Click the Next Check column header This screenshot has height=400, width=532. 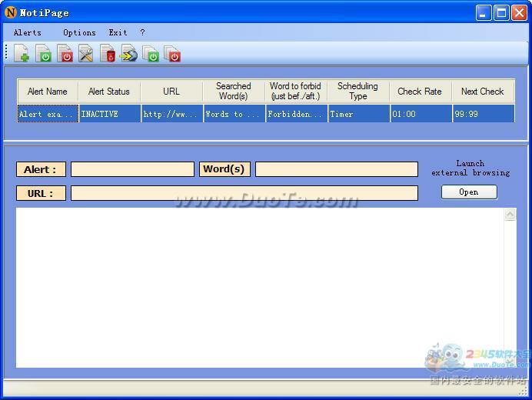(483, 92)
